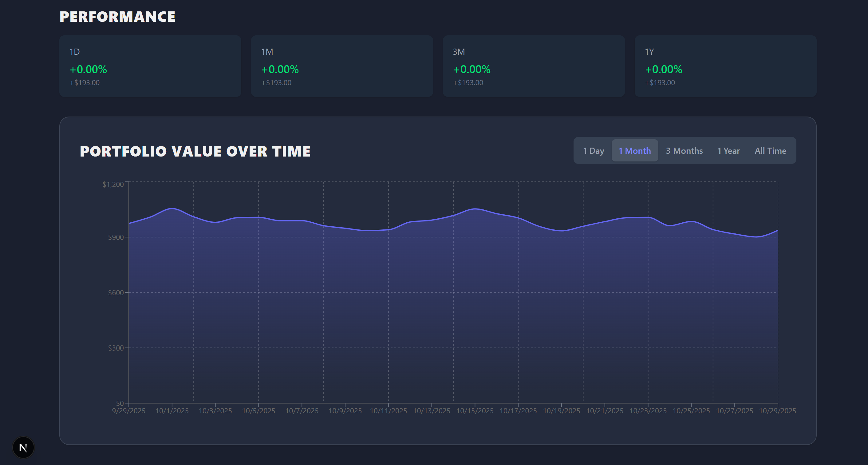Click the Next.js dev tools icon
This screenshot has width=868, height=465.
coord(23,447)
